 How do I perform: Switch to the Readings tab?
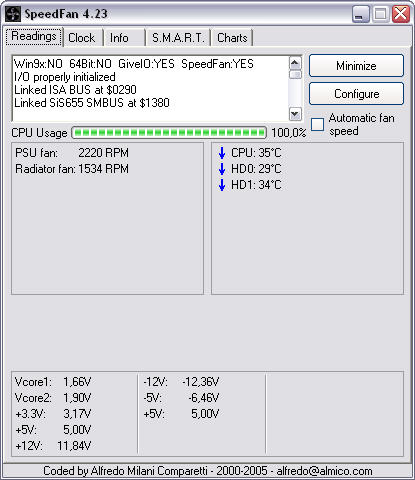(x=34, y=36)
